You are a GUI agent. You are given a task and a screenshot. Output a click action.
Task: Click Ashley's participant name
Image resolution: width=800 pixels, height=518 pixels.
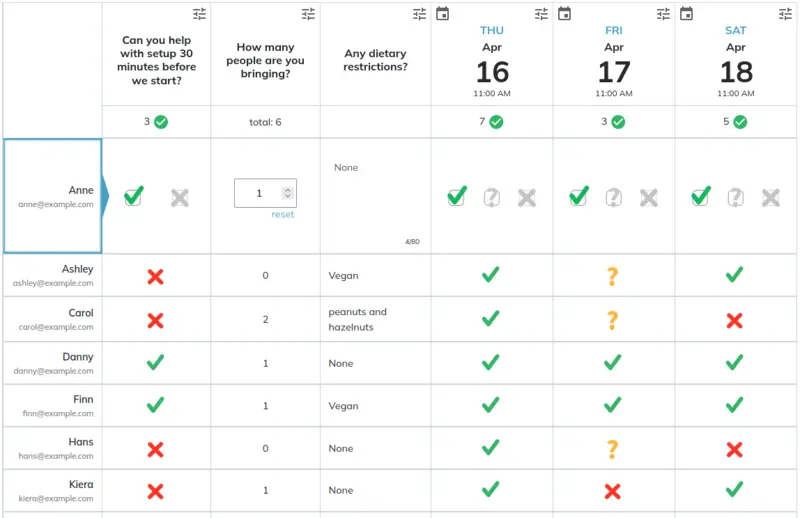click(78, 269)
